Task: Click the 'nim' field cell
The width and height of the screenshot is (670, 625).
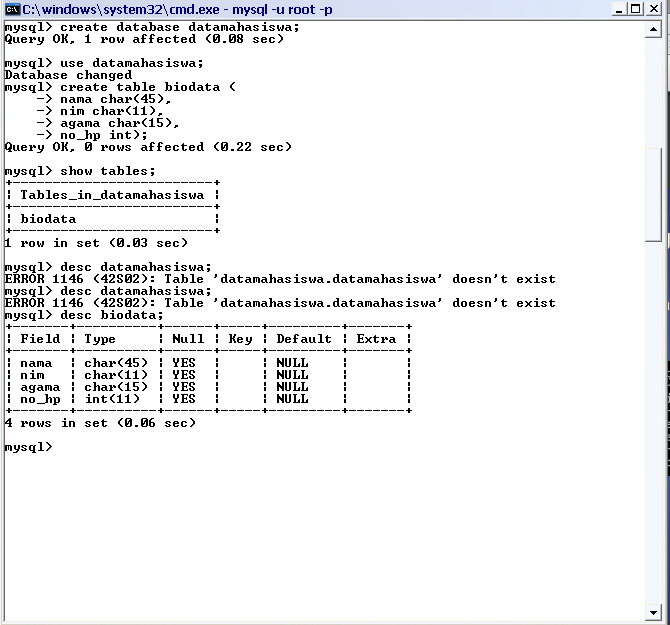Action: point(32,375)
